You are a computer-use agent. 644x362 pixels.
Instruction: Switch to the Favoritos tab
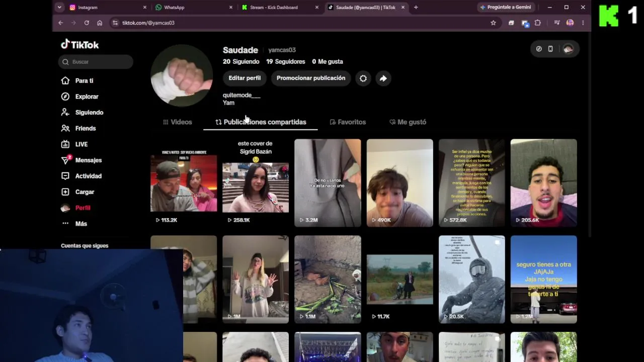[x=348, y=122]
